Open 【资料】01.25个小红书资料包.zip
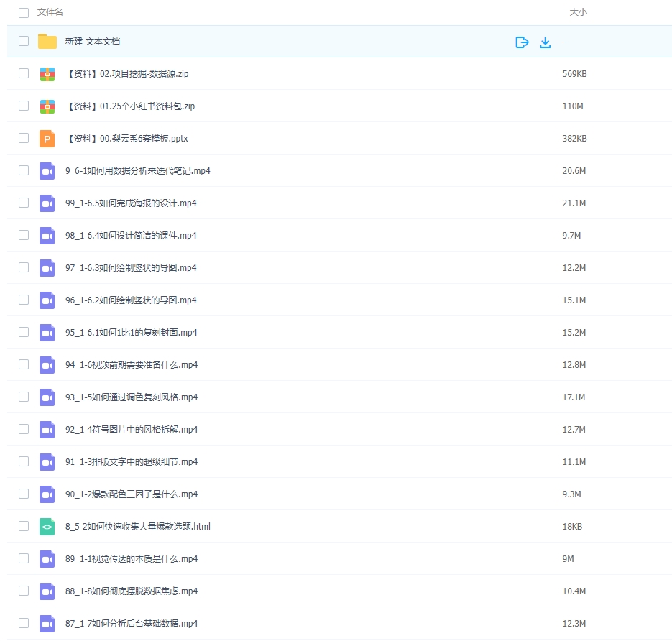The height and width of the screenshot is (641, 672). click(x=129, y=106)
